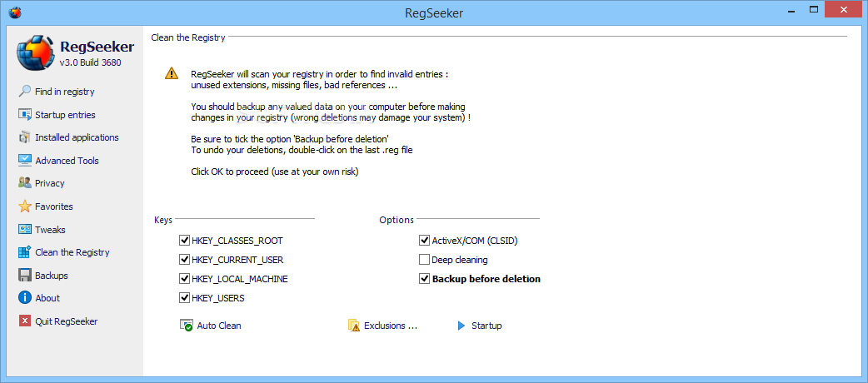Click the RegSeeker logo in sidebar
Viewport: 868px width, 383px height.
pos(36,53)
